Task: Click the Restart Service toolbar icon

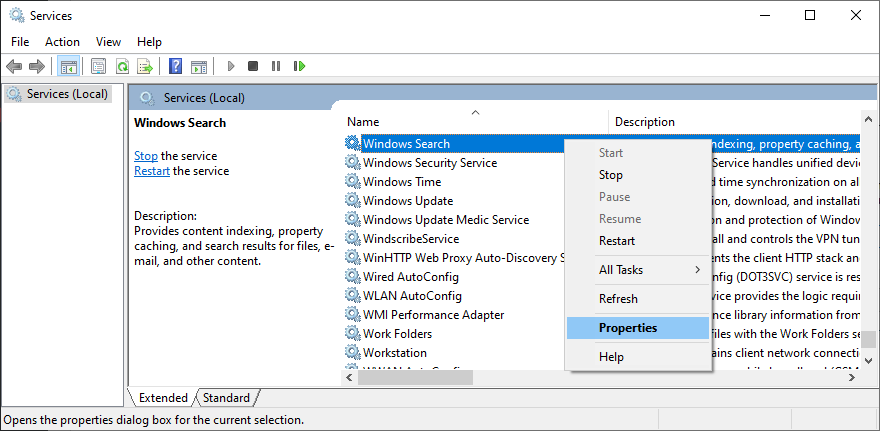Action: point(299,66)
